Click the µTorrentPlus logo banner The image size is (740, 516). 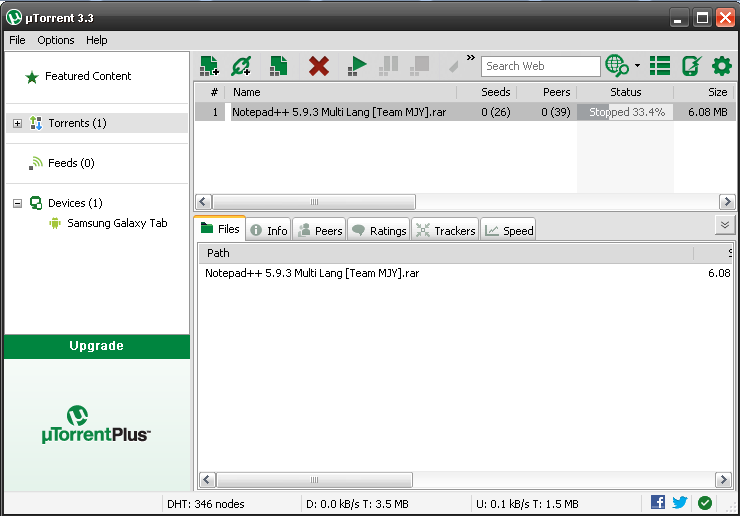click(x=96, y=424)
